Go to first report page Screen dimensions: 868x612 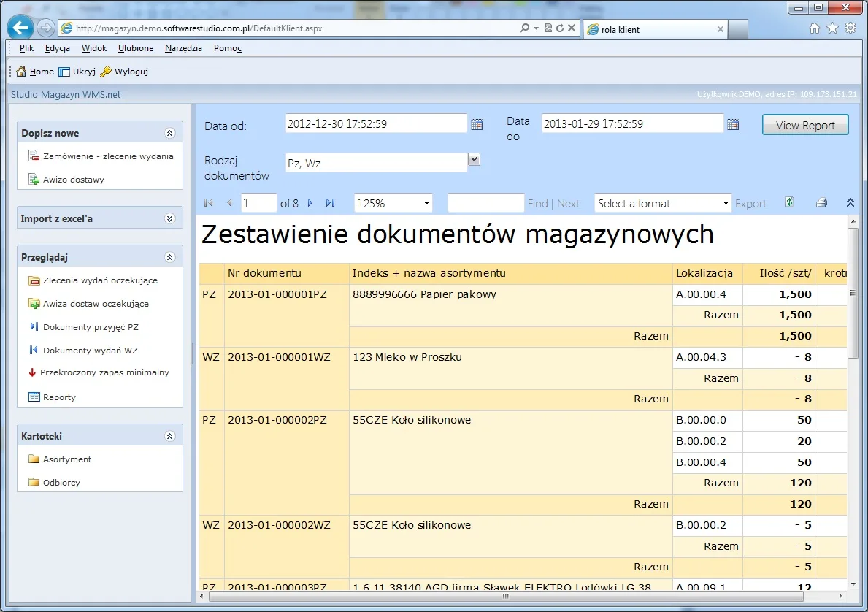[209, 203]
